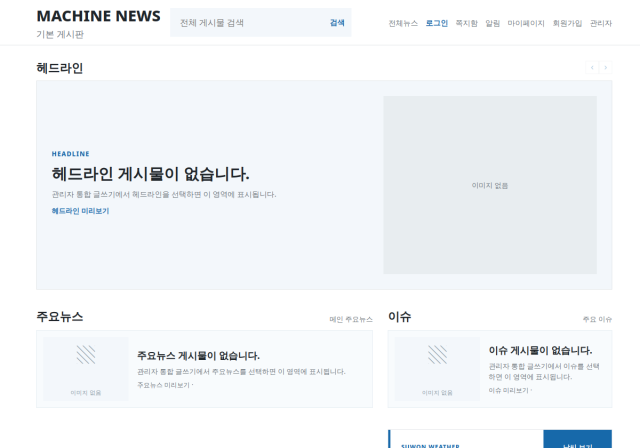Click the 기본 게시판 subtitle
The height and width of the screenshot is (448, 640).
[60, 35]
